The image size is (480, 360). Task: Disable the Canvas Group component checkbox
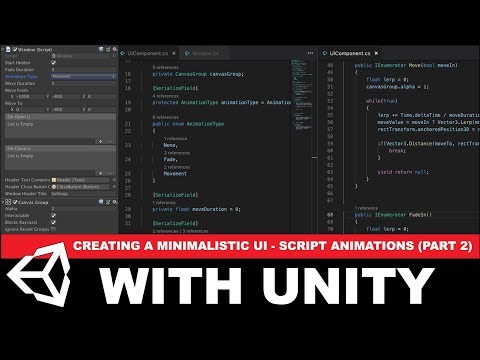(15, 202)
